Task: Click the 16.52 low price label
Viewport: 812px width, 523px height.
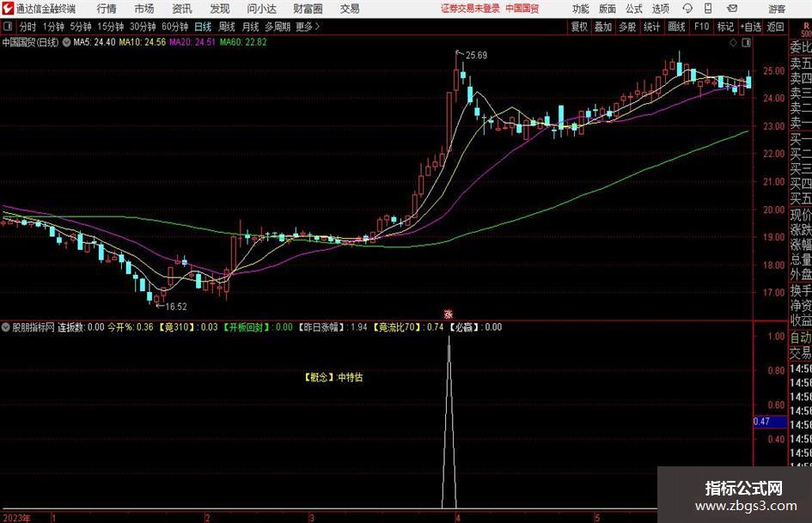Action: [x=176, y=307]
